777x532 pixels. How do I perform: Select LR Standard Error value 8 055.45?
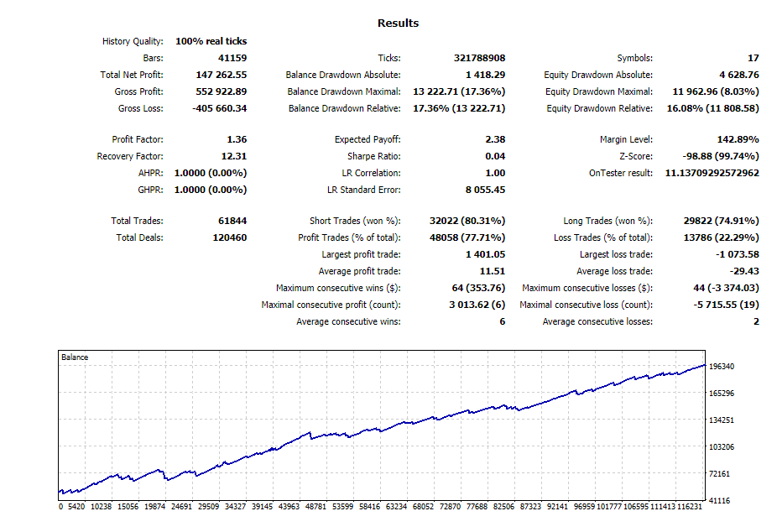(486, 190)
